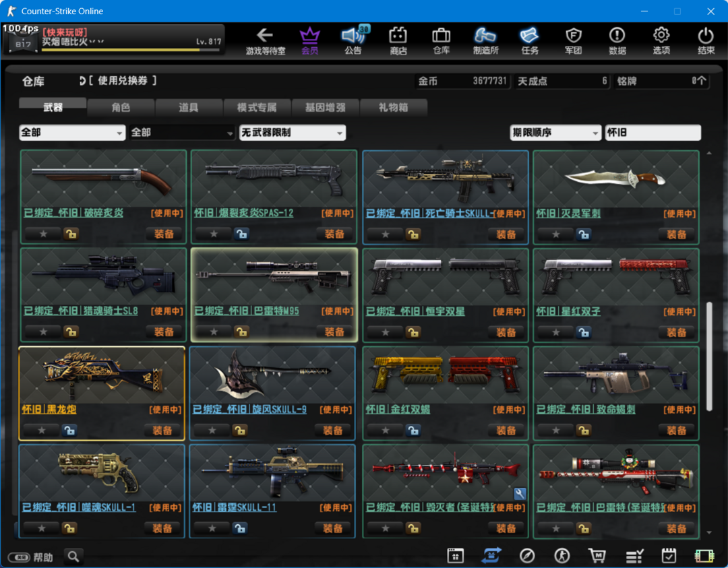Click the wrench icon on 毁灭者 weapon

[520, 493]
